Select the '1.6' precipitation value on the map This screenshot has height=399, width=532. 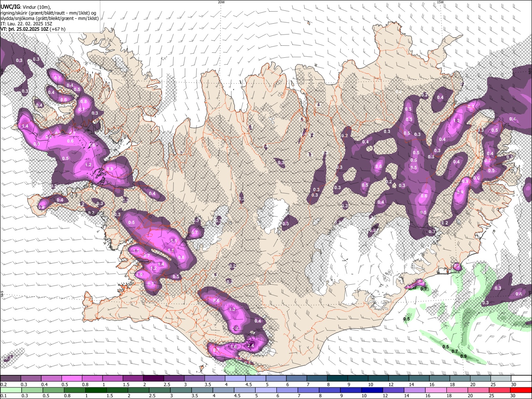pos(233,347)
